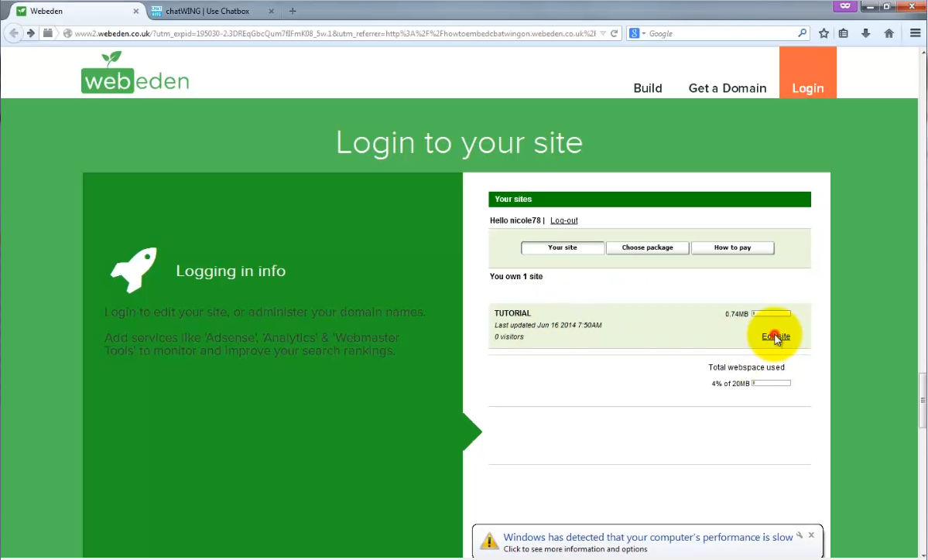Open the Get a Domain menu item
Screen dimensions: 928x560
pyautogui.click(x=728, y=88)
